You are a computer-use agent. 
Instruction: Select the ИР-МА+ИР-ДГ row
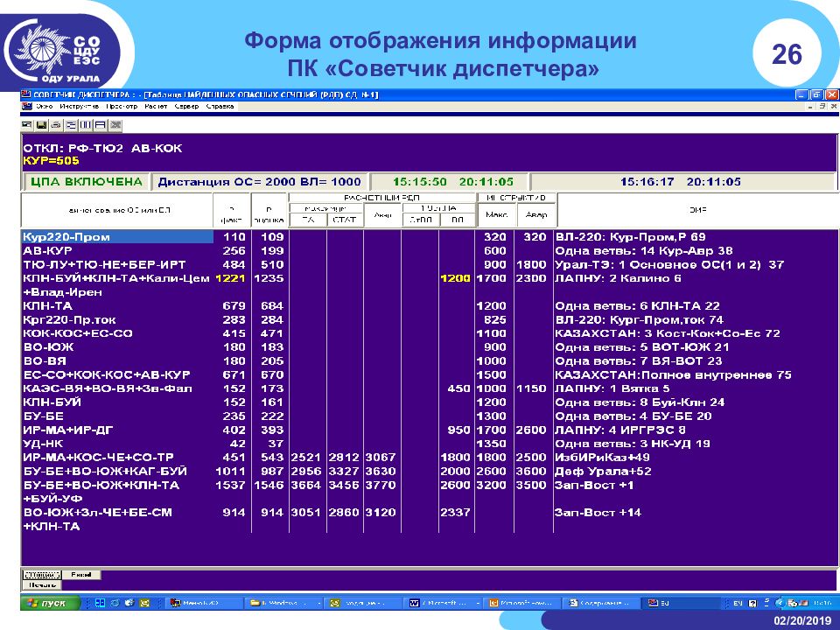pos(67,430)
